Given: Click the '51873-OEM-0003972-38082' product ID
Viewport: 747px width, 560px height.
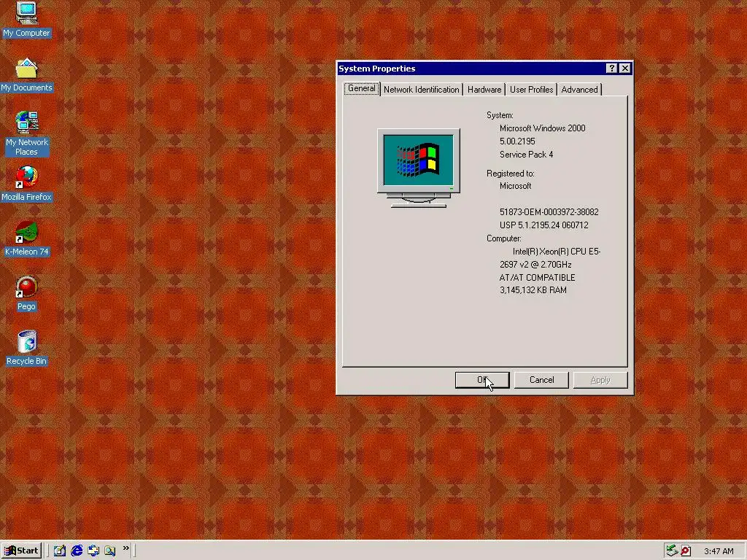Looking at the screenshot, I should click(x=549, y=212).
